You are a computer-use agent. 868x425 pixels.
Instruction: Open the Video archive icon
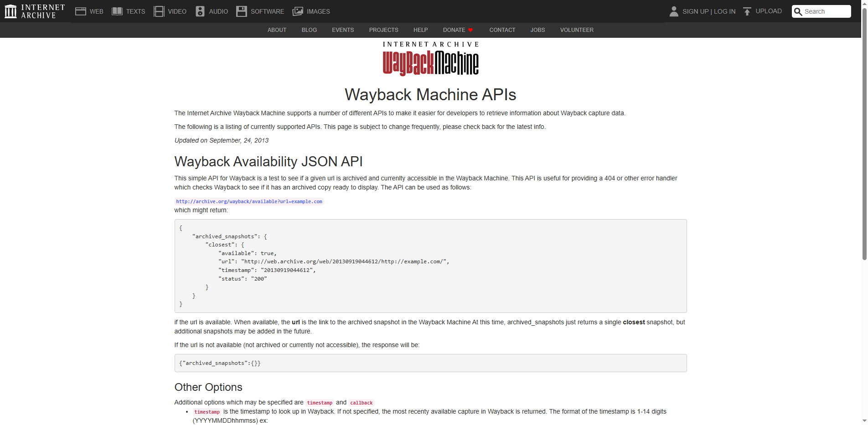(159, 11)
